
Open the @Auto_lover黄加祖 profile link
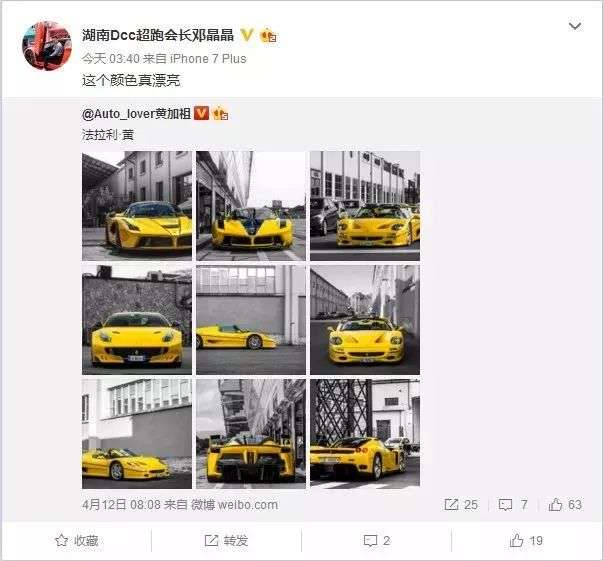(x=136, y=114)
